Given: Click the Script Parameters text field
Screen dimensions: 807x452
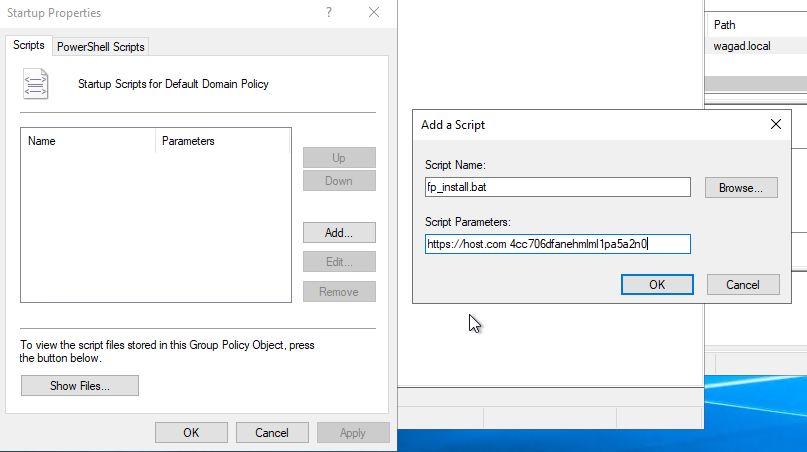Looking at the screenshot, I should (557, 244).
